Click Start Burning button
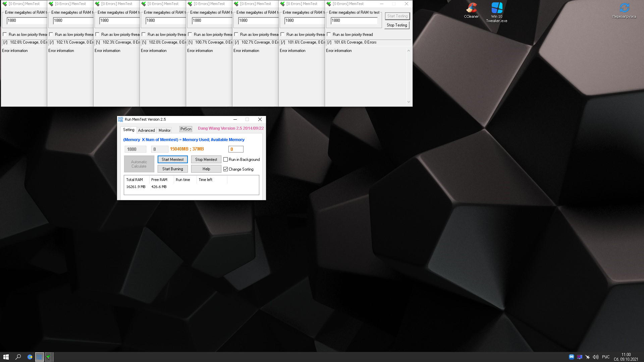Viewport: 644px width, 362px height. tap(172, 169)
